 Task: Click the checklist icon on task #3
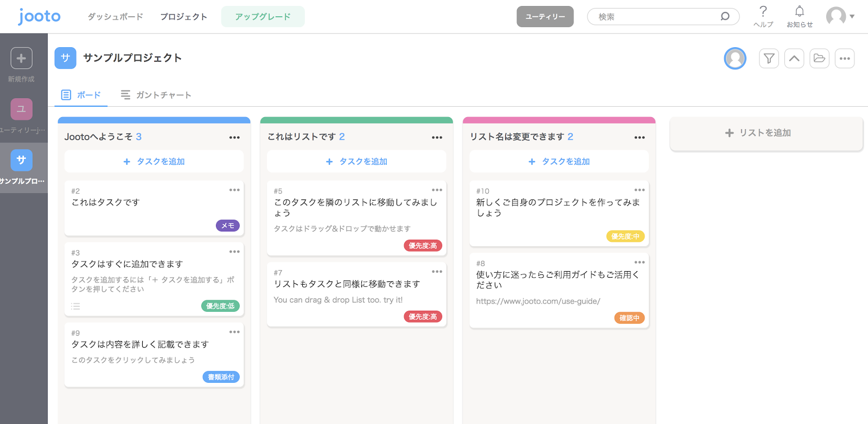click(x=75, y=306)
